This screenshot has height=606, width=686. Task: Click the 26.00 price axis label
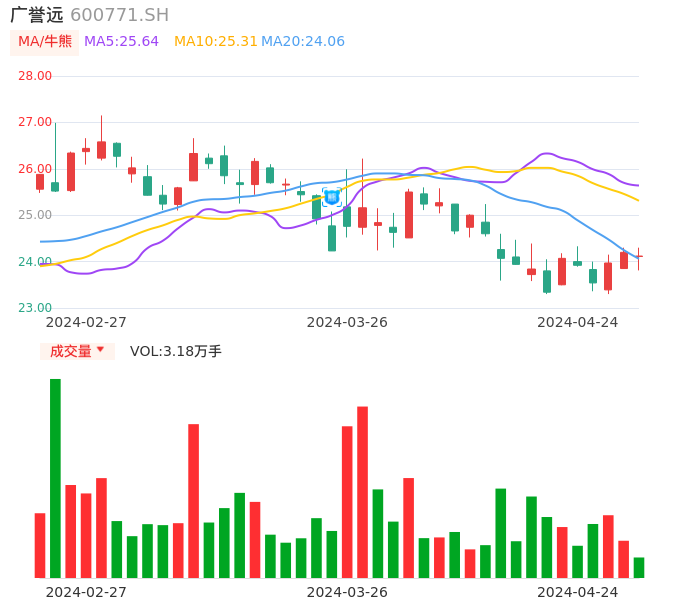[35, 169]
